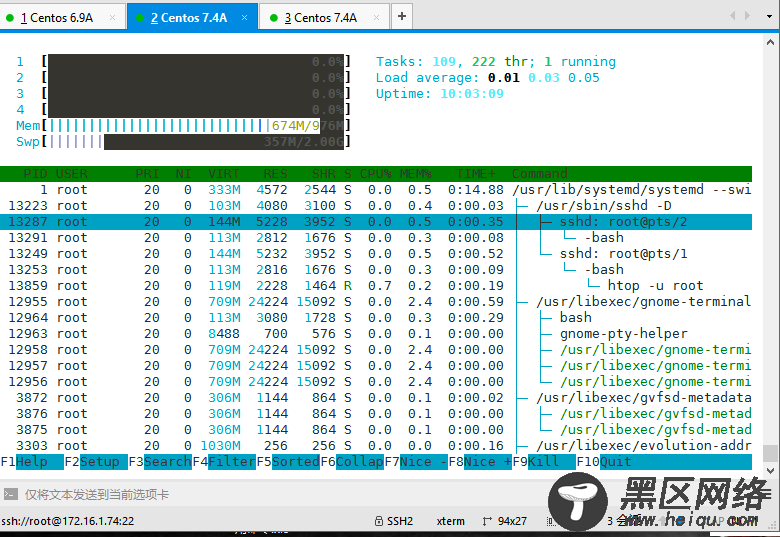This screenshot has height=537, width=780.
Task: Click the CPU% column header
Action: pyautogui.click(x=376, y=174)
